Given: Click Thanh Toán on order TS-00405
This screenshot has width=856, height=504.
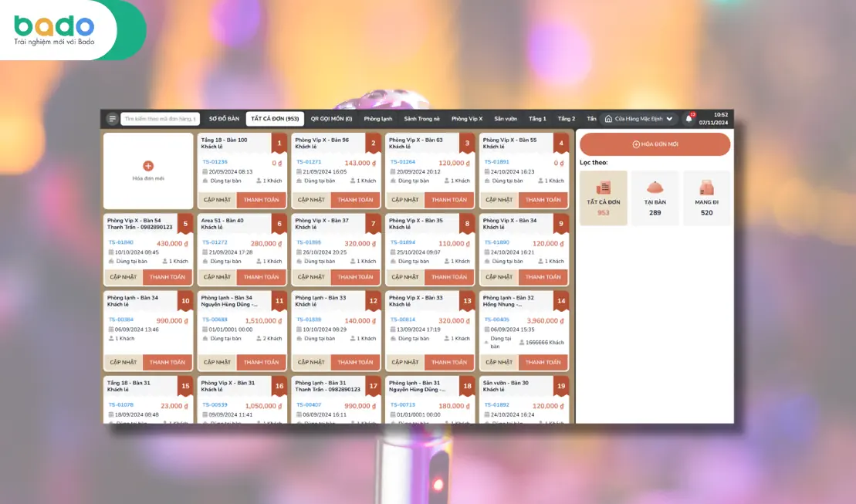Looking at the screenshot, I should click(543, 362).
